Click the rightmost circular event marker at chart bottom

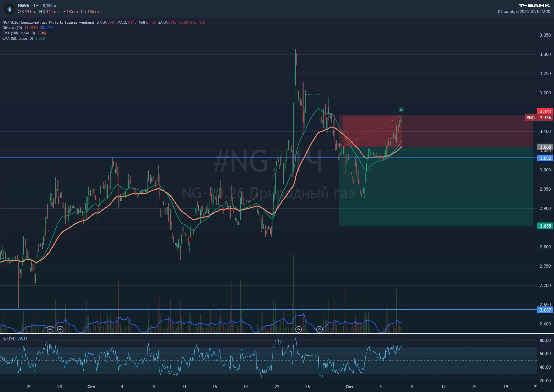pyautogui.click(x=319, y=329)
